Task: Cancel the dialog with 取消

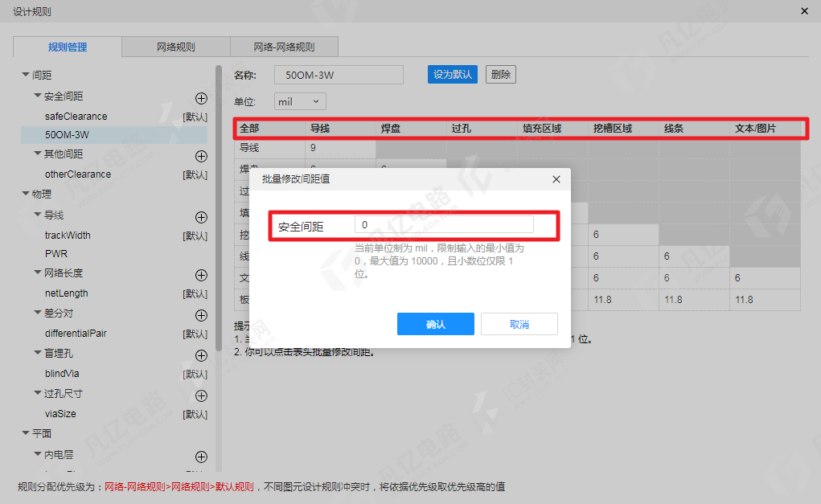Action: tap(519, 324)
